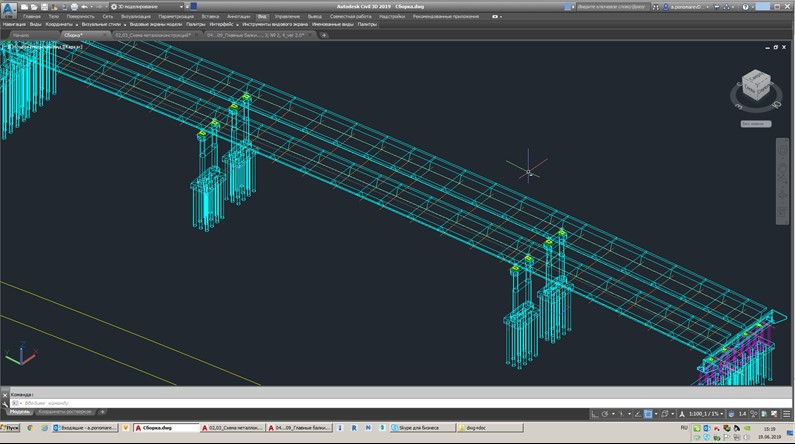Viewport: 795px width, 444px height.
Task: Open the 'Вставка' ribbon tab
Action: (x=210, y=17)
